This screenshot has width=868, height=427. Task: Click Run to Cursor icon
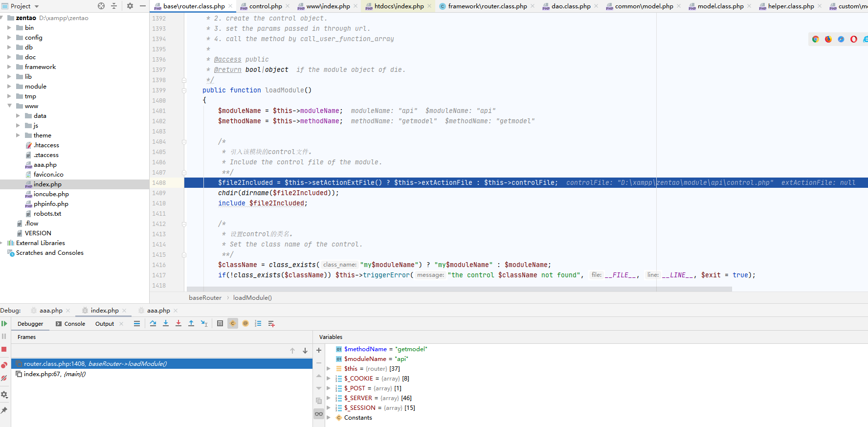tap(204, 324)
